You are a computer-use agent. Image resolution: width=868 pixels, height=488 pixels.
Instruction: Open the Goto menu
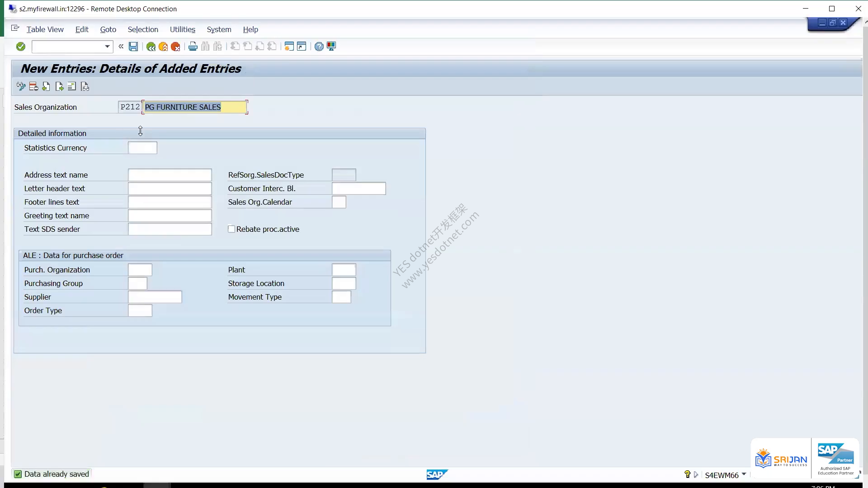pyautogui.click(x=108, y=29)
